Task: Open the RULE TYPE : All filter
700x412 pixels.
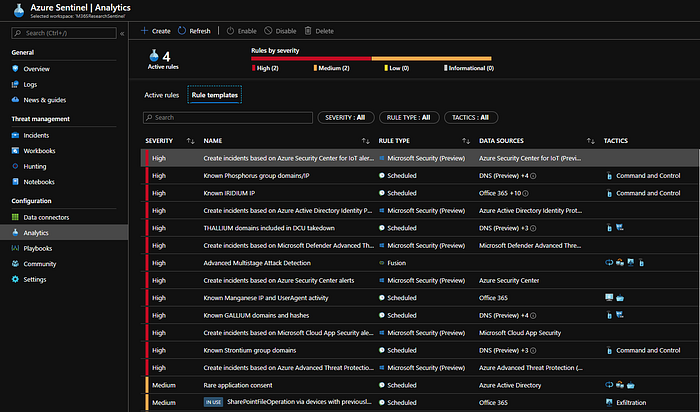Action: pyautogui.click(x=409, y=117)
